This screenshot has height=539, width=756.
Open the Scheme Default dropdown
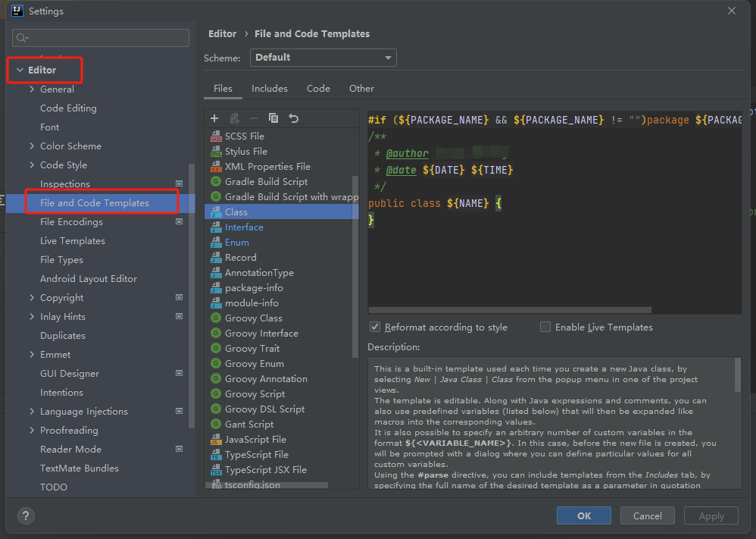click(x=323, y=58)
